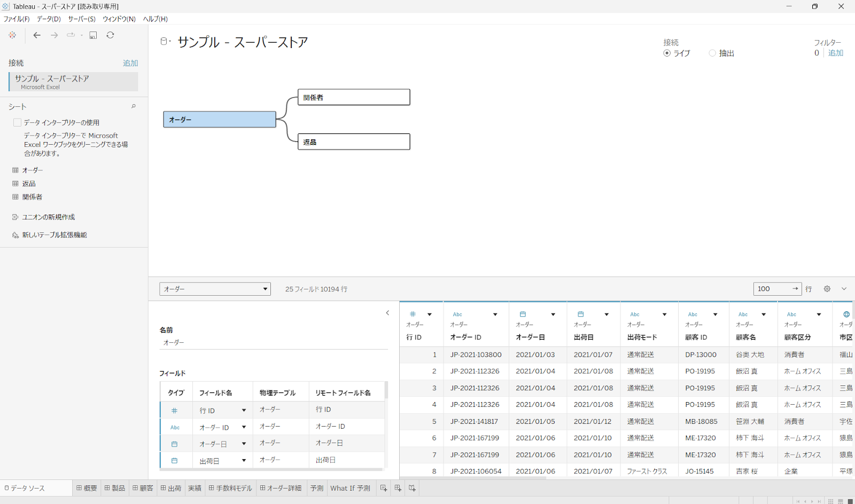This screenshot has height=504, width=855.
Task: Open the 出荷モード column dropdown arrow
Action: (665, 314)
